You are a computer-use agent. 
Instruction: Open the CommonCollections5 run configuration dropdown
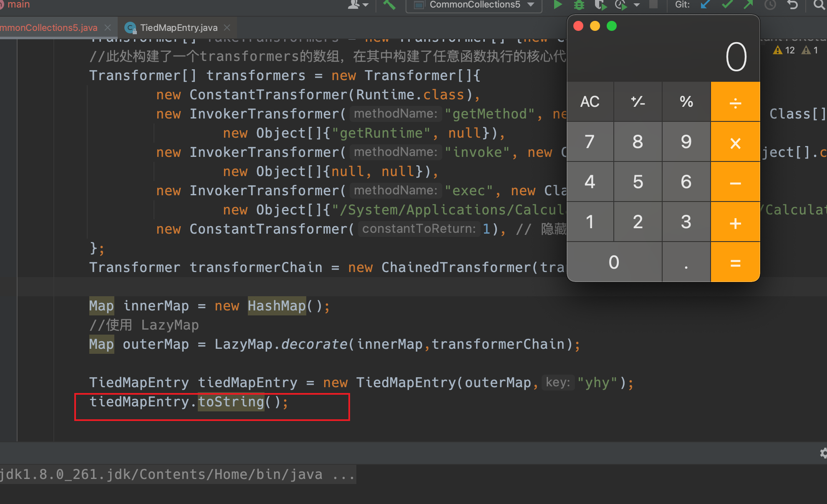click(474, 5)
